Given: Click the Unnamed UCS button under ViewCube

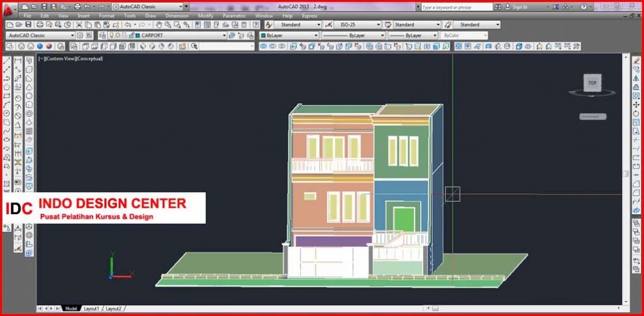Looking at the screenshot, I should click(x=592, y=117).
